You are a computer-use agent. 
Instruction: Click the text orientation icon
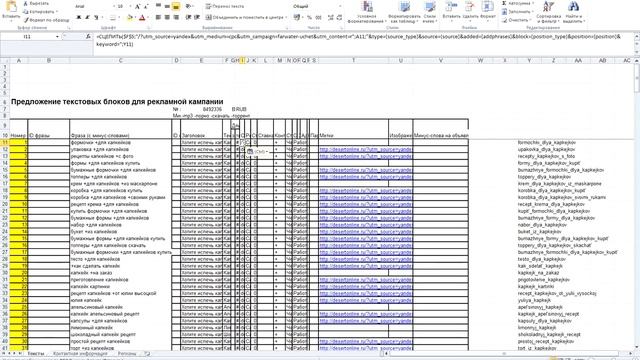[x=189, y=6]
